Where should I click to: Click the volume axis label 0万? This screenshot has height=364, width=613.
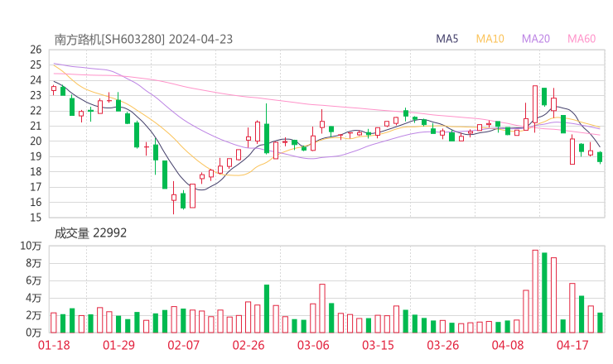coord(34,333)
